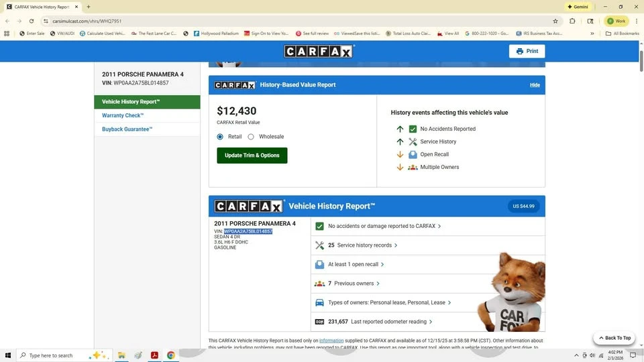This screenshot has width=644, height=362.
Task: Open the IRS Business Tax Account bookmark
Action: tap(539, 34)
